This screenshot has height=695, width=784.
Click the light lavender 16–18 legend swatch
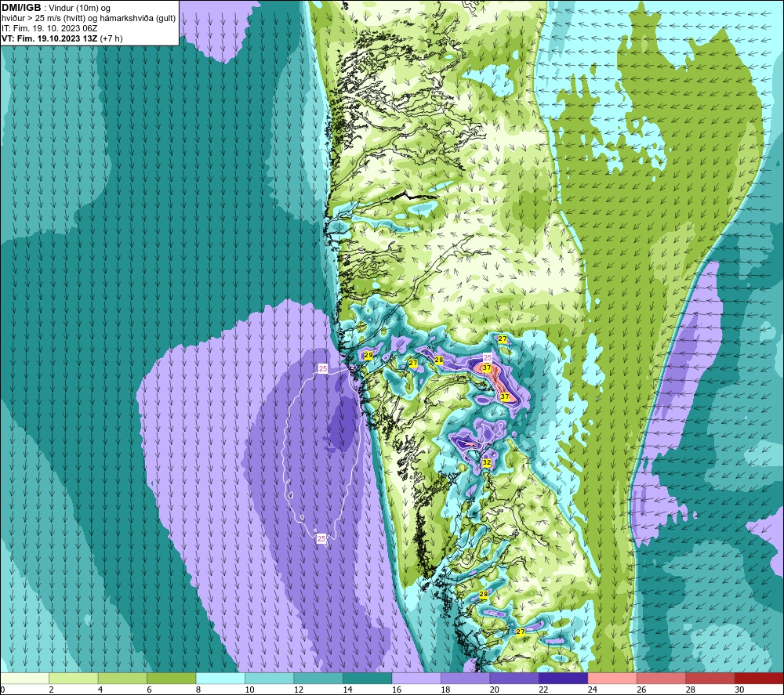416,678
